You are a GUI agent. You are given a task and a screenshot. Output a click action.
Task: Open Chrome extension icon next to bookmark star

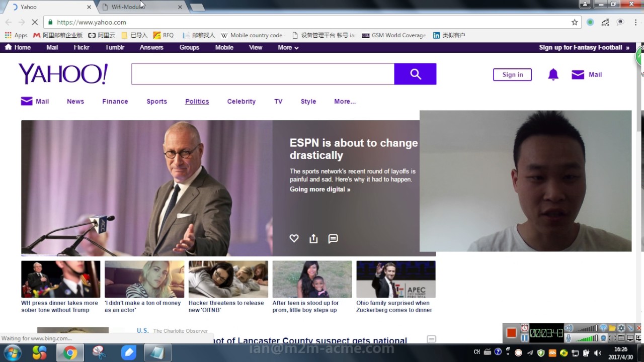coord(590,22)
